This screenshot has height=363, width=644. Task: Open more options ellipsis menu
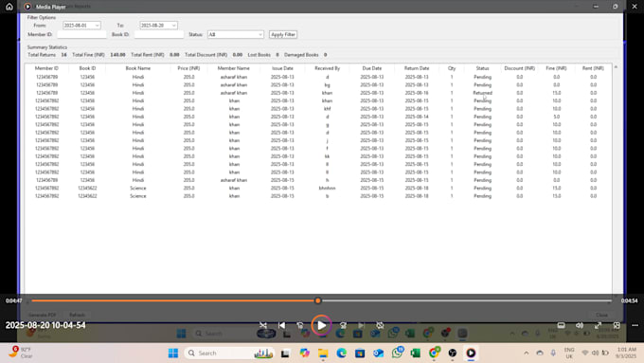(x=635, y=325)
